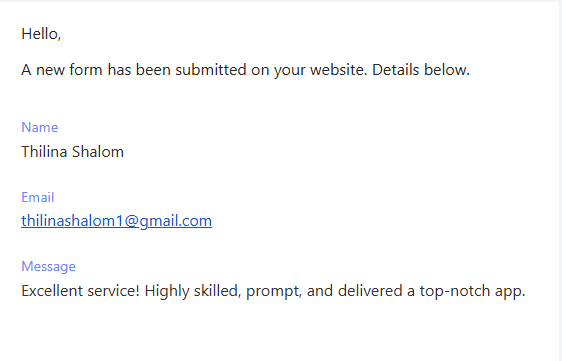This screenshot has height=361, width=562.
Task: Click the surname 'Shalom' in the name value
Action: (97, 152)
